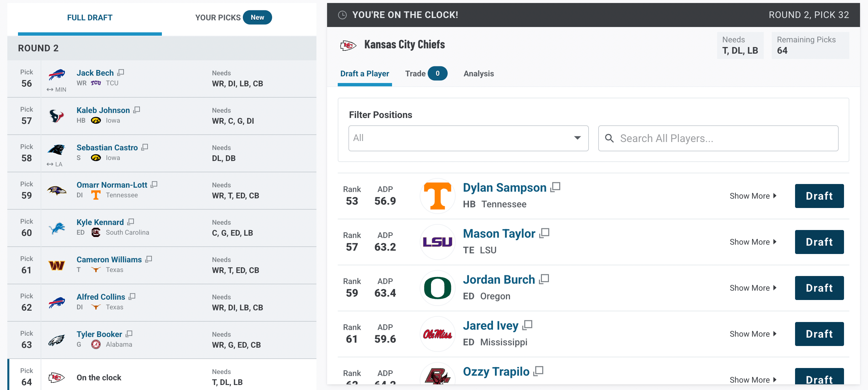Switch to the Full Draft tab
The width and height of the screenshot is (868, 390).
point(90,18)
